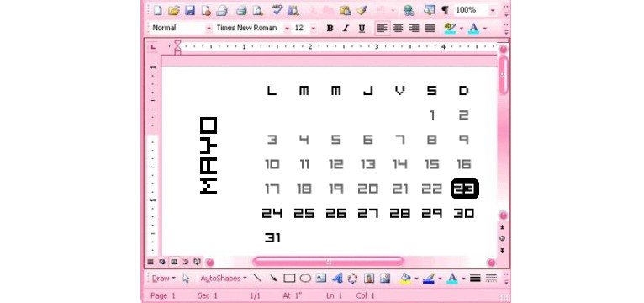Screen dimensions: 644x303
Task: Open Dash Style options
Action: click(x=491, y=279)
